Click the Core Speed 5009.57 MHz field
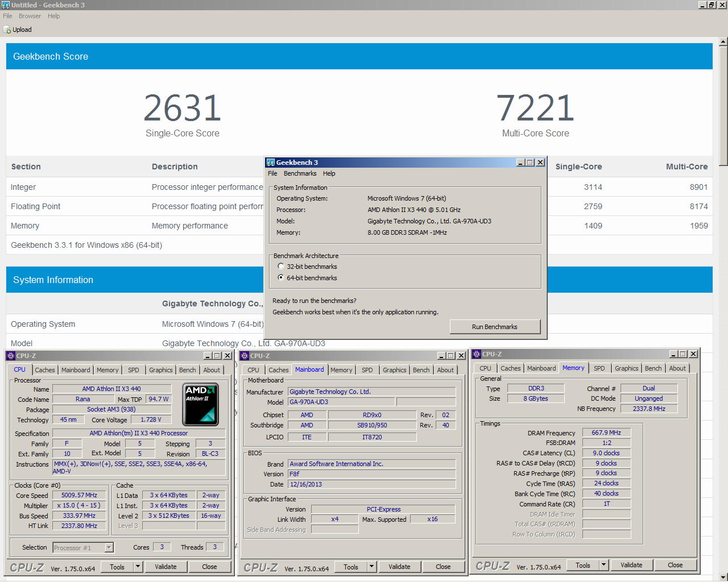728x582 pixels. tap(79, 495)
